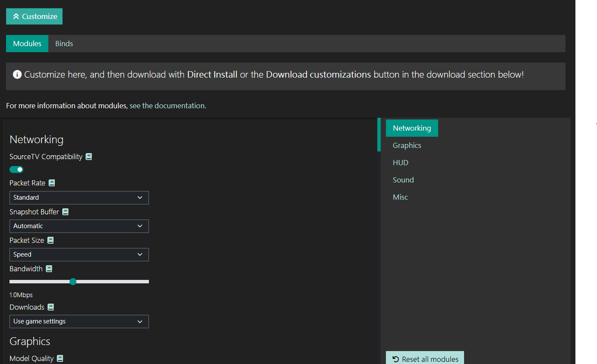Select the Modules tab
The image size is (597, 364).
(x=27, y=44)
